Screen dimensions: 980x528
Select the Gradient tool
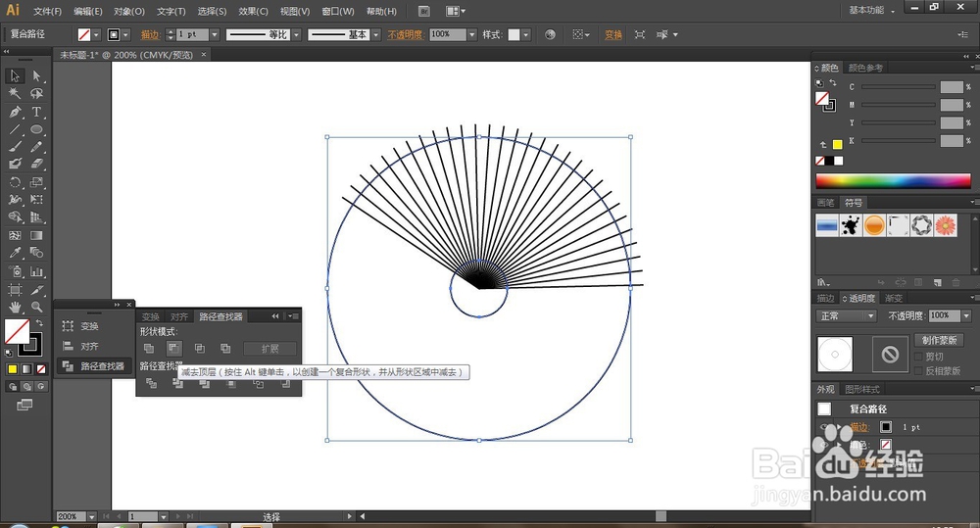[x=36, y=235]
